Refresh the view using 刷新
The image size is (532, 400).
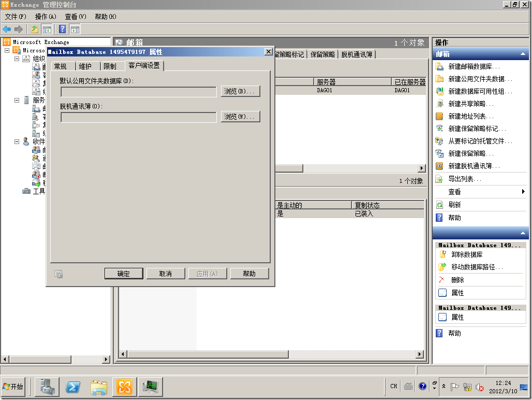tap(454, 205)
